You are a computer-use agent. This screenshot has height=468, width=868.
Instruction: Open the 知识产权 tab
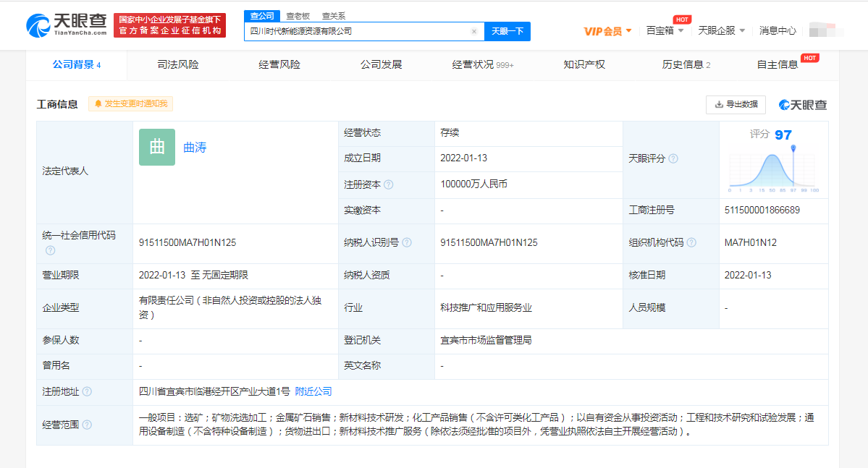[584, 64]
